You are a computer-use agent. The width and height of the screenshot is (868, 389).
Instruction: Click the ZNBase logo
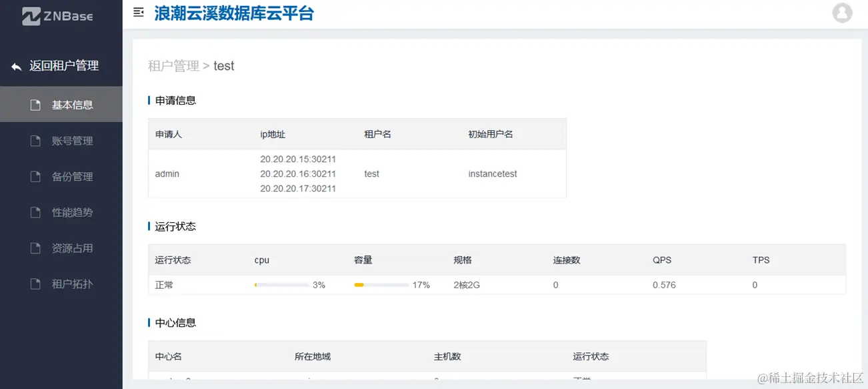pos(58,16)
